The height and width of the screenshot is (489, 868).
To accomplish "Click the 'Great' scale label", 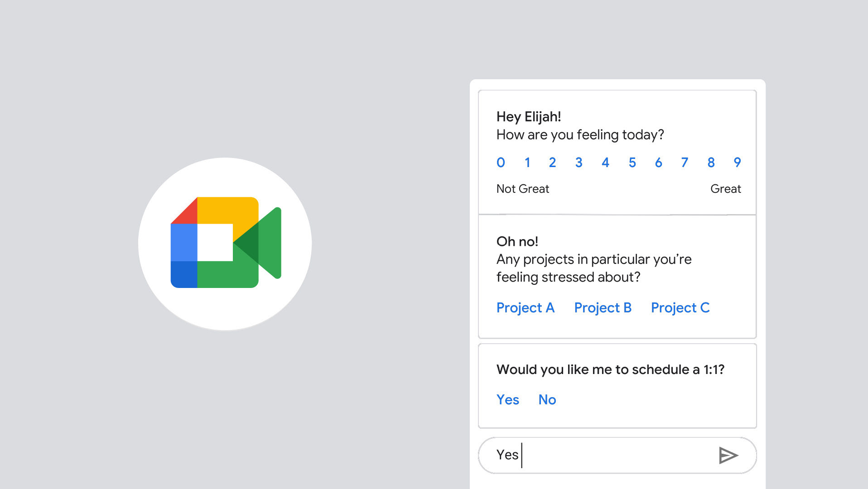I will (x=726, y=189).
